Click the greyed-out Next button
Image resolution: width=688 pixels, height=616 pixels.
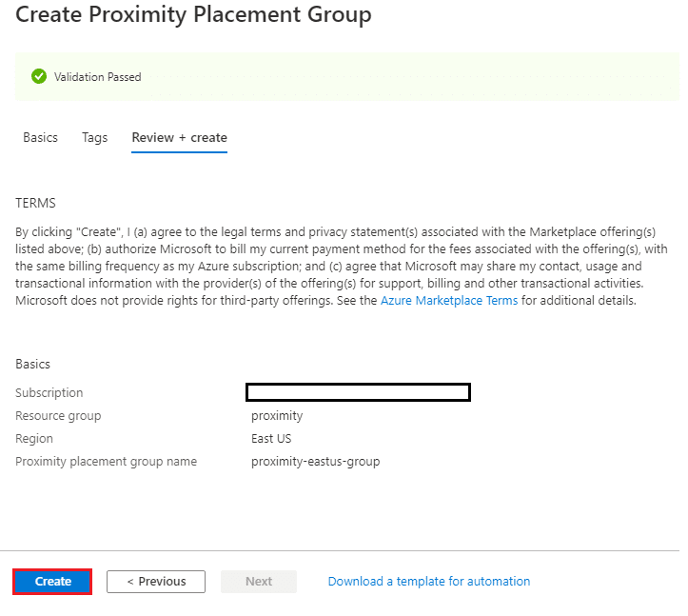pos(259,582)
